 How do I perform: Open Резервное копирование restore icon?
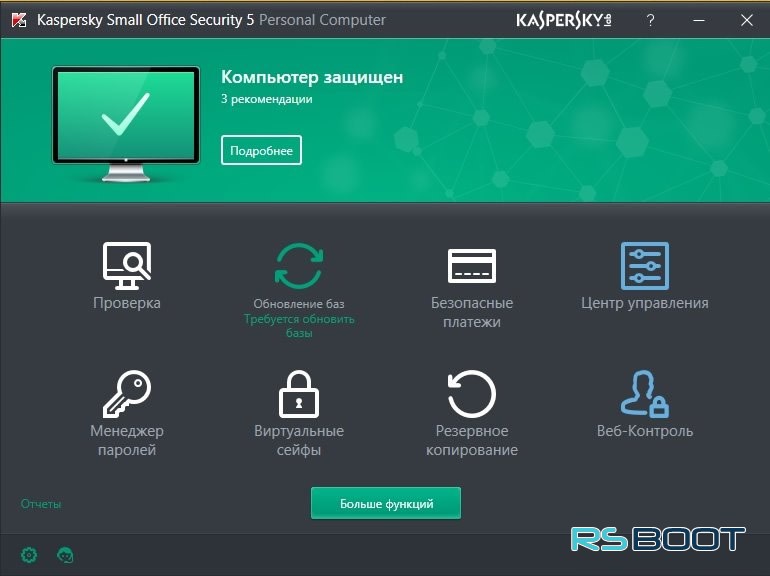472,394
